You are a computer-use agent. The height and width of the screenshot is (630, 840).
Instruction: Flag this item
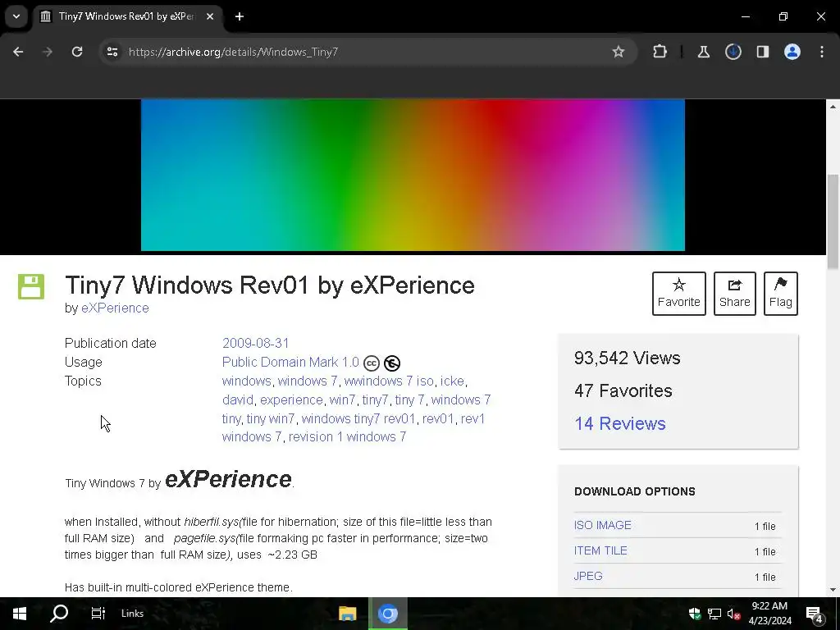click(x=781, y=294)
